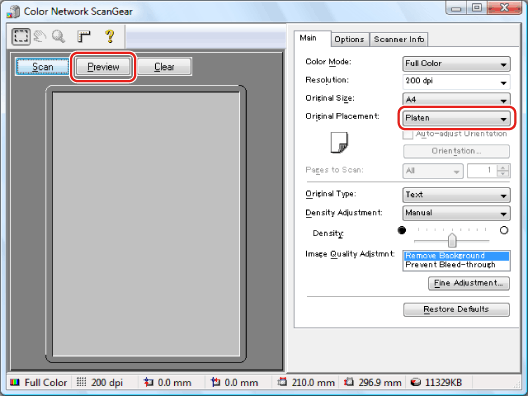Switch to the Options tab
Viewport: 528px width, 396px height.
[349, 39]
